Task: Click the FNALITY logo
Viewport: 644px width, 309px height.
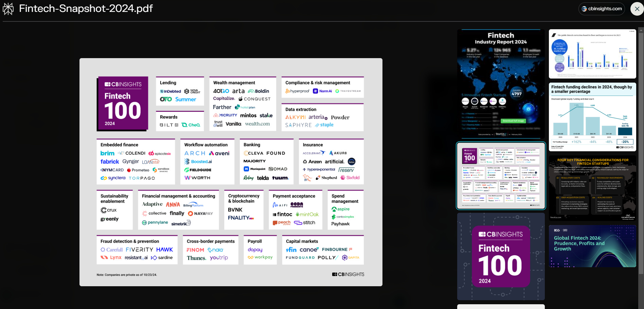Action: [x=241, y=218]
